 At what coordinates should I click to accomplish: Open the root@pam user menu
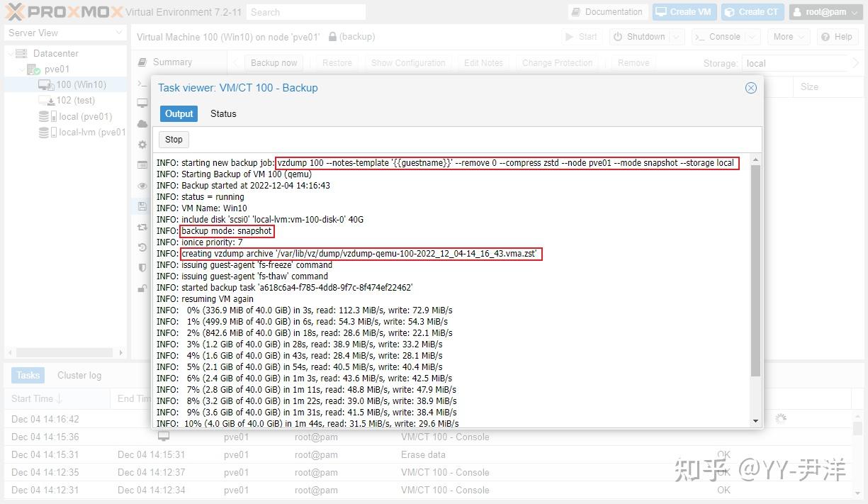tap(825, 11)
